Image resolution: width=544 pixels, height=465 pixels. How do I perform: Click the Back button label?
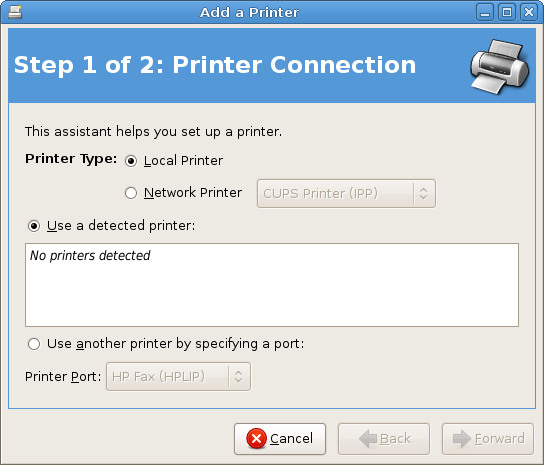pos(395,439)
